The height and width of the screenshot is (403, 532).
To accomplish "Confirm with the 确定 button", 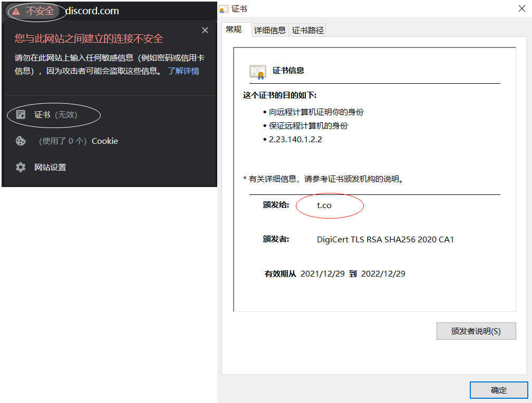I will tap(498, 390).
